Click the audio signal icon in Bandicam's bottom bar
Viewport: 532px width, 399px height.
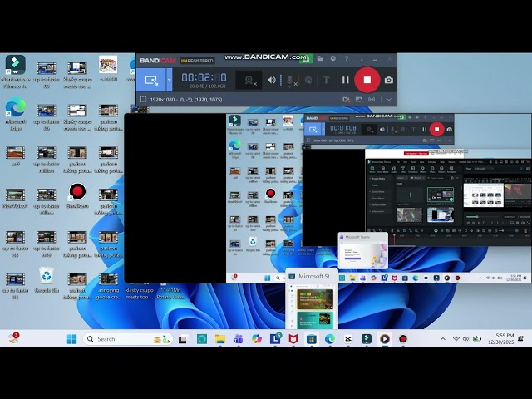point(372,100)
